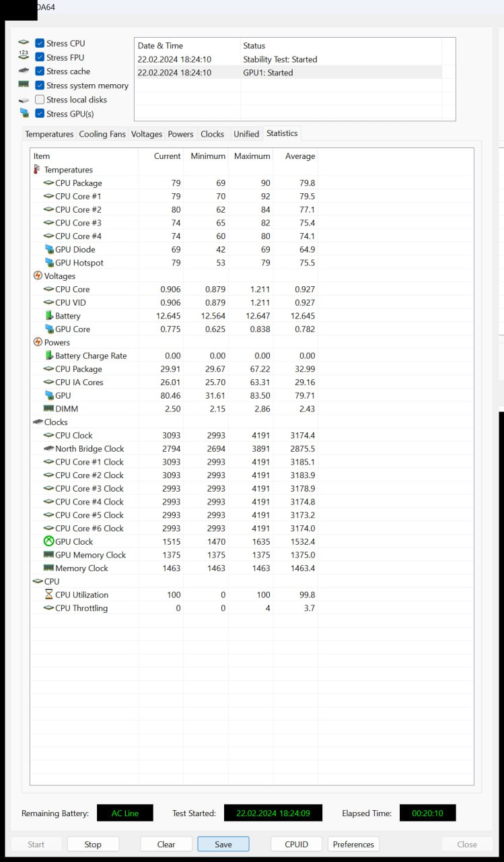The height and width of the screenshot is (862, 504).
Task: Switch to the Clocks tab
Action: tap(213, 134)
